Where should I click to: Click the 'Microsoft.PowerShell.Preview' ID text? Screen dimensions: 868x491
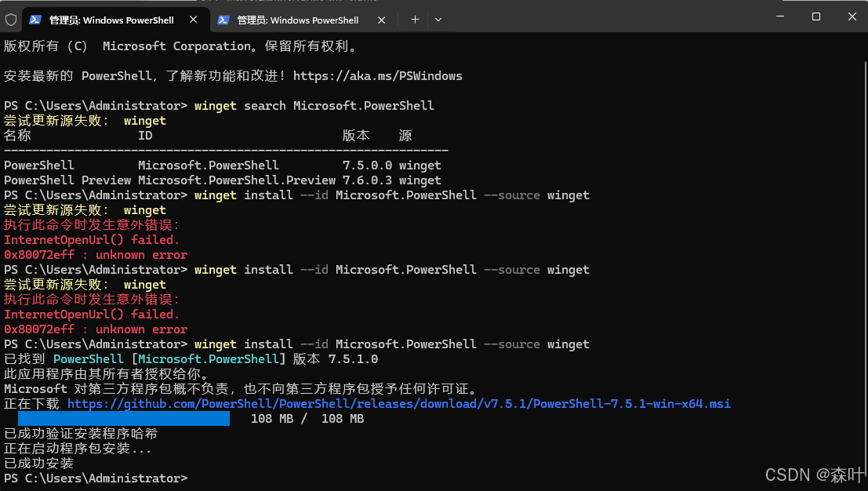(236, 180)
